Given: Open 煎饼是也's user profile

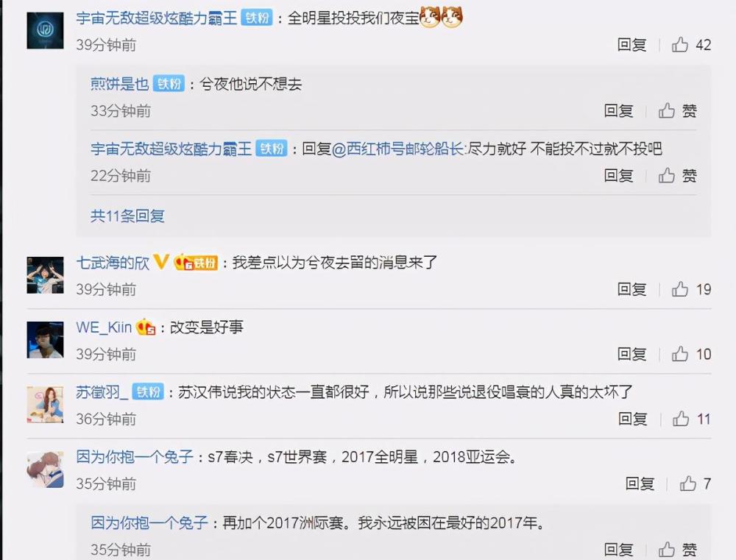Looking at the screenshot, I should pyautogui.click(x=120, y=84).
